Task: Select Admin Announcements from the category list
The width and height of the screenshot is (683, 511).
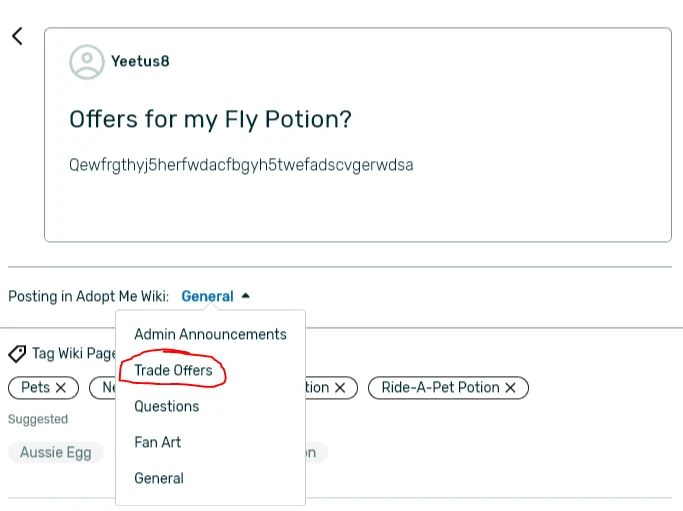Action: (210, 334)
